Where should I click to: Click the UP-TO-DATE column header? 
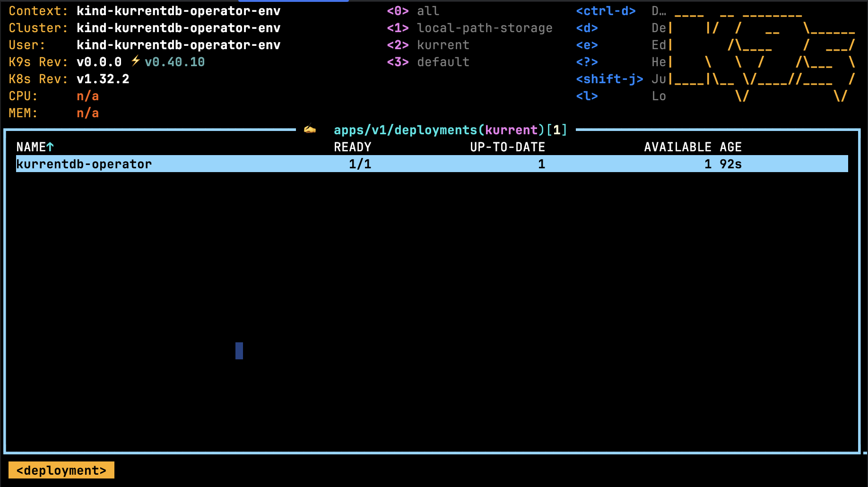[507, 147]
